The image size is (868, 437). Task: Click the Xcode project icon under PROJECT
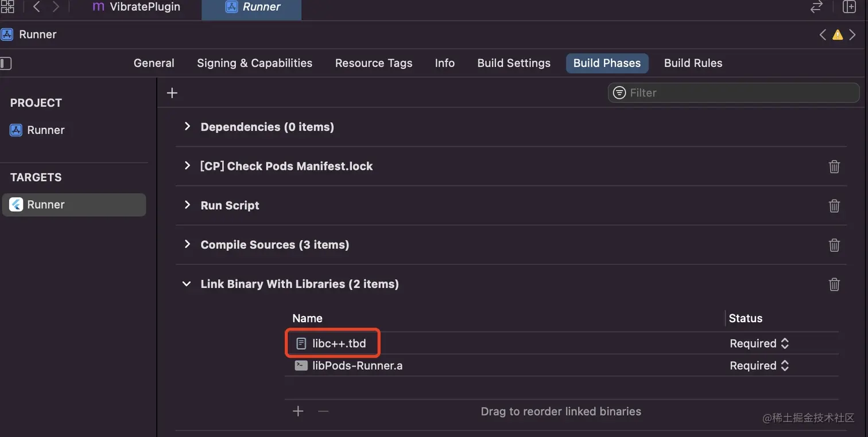click(16, 130)
